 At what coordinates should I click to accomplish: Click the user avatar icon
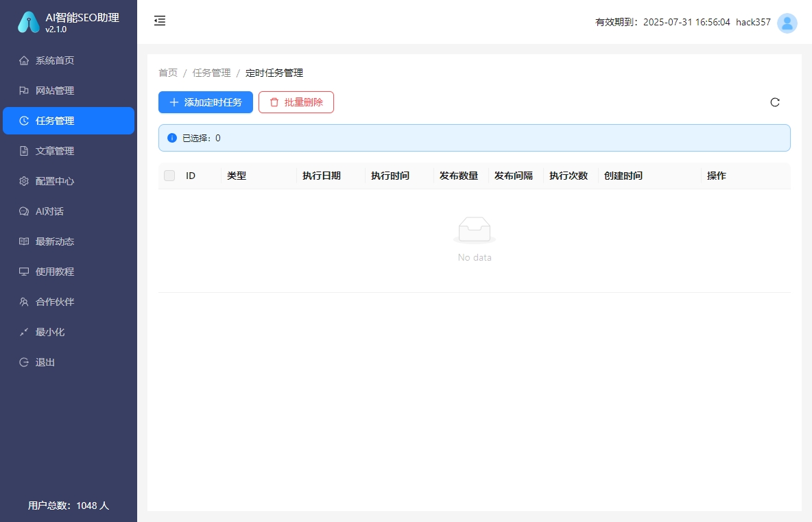787,23
